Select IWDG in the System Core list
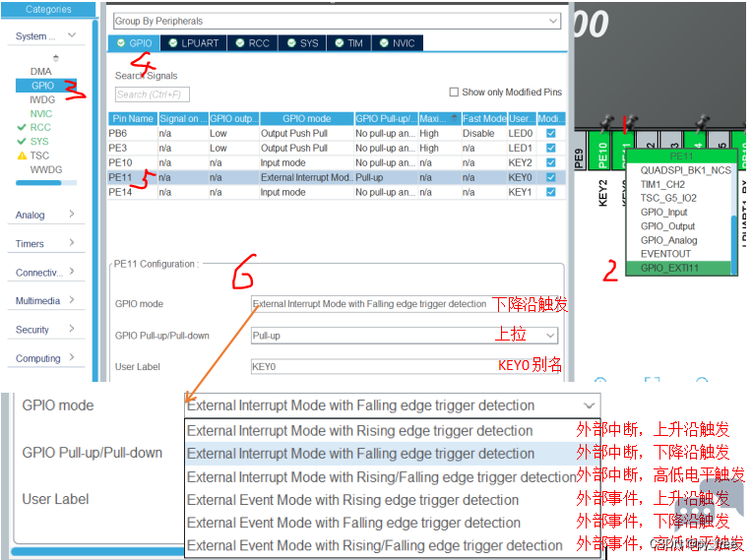The width and height of the screenshot is (752, 560). point(42,99)
